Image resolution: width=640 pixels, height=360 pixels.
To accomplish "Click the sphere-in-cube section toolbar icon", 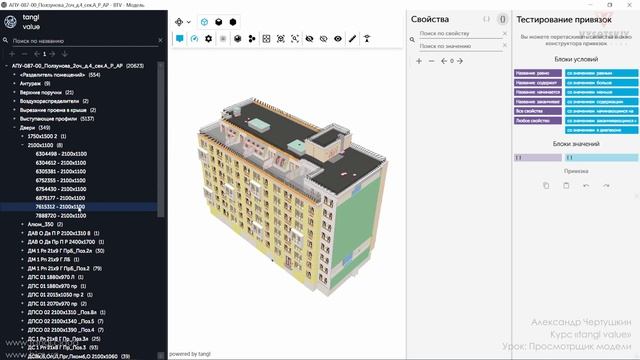I will tap(238, 39).
